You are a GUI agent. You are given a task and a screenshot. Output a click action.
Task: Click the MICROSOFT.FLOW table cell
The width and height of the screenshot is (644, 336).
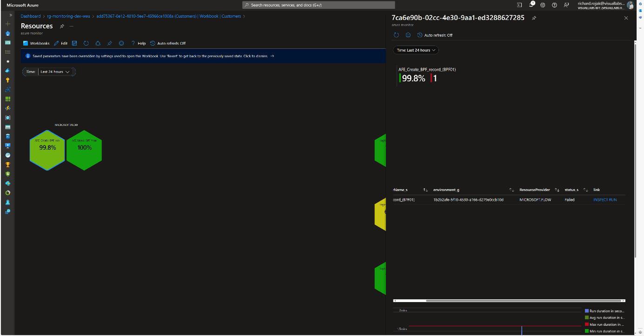(535, 200)
